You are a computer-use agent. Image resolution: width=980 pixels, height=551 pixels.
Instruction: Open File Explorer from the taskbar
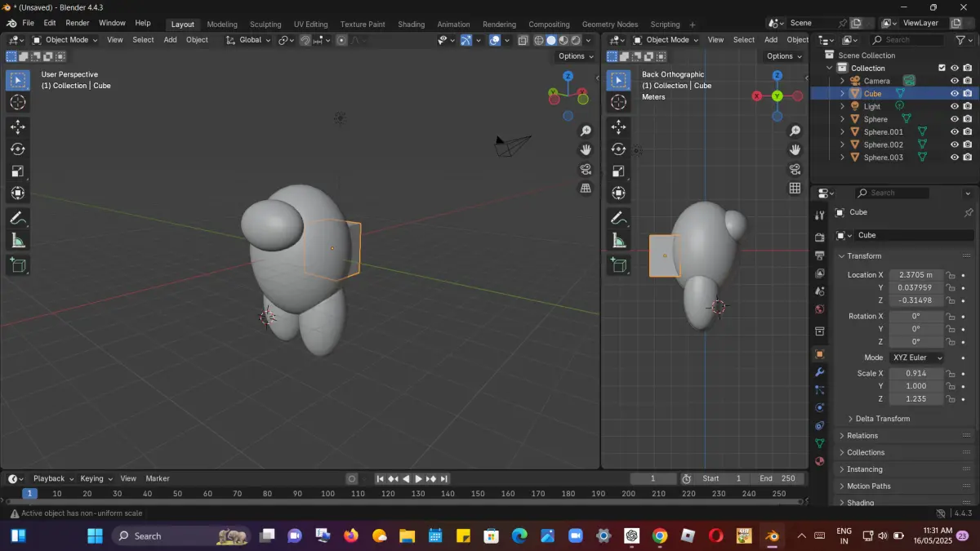click(407, 535)
